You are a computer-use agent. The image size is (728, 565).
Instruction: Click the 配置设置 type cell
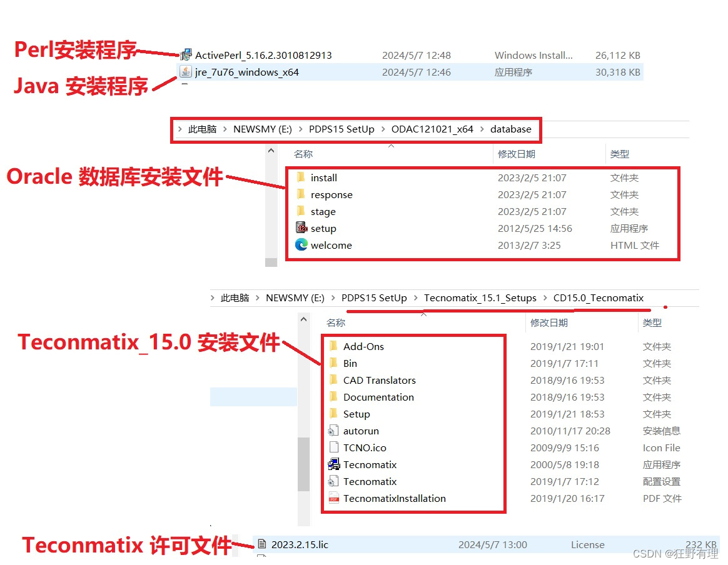point(661,481)
